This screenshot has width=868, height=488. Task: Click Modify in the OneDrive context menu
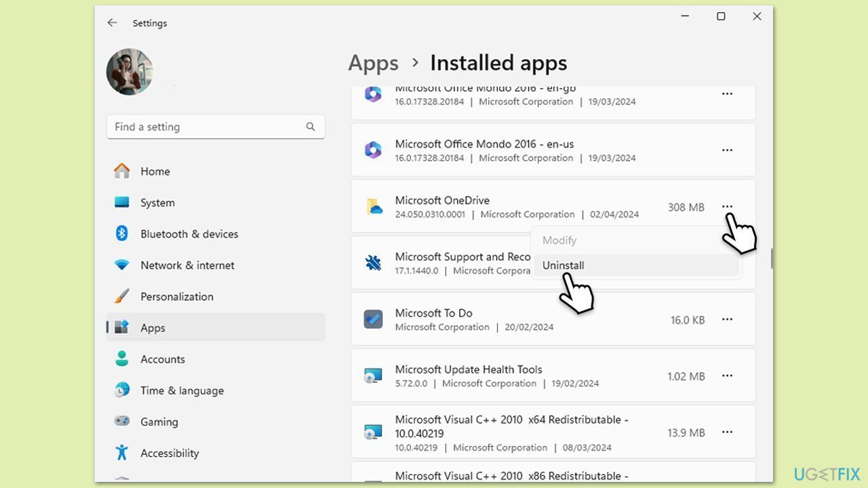[x=559, y=240]
